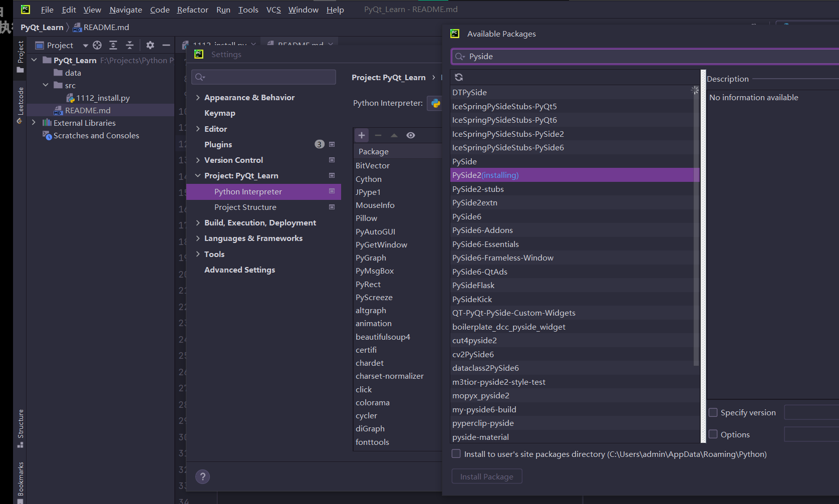This screenshot has height=504, width=839.
Task: Open Project view dropdown arrow
Action: point(86,46)
